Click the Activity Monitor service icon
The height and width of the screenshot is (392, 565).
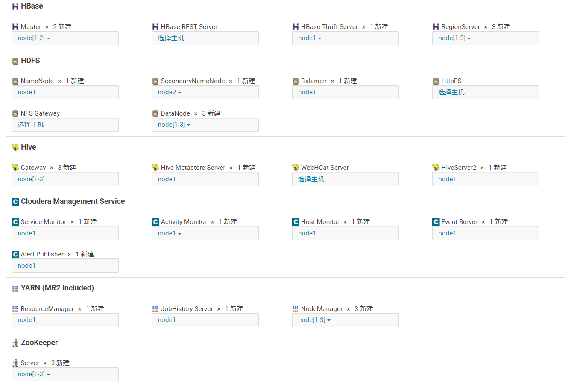coord(155,221)
